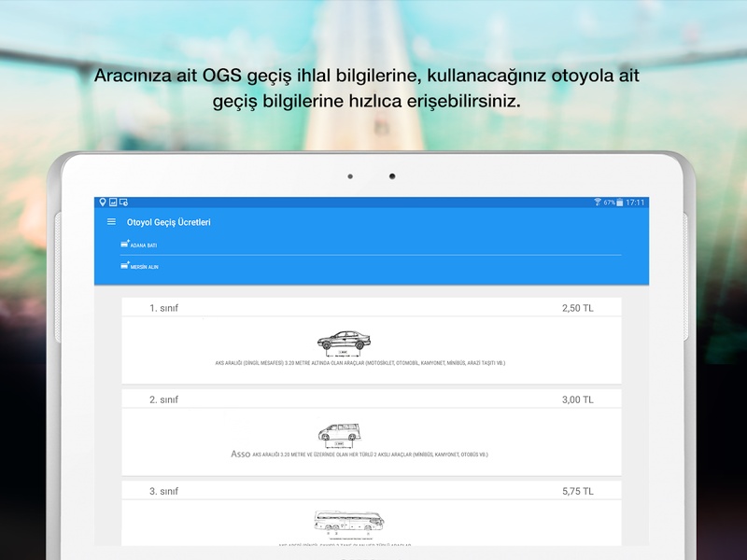The height and width of the screenshot is (560, 747).
Task: Select the MERSİN ALIN exit station field
Action: (371, 266)
